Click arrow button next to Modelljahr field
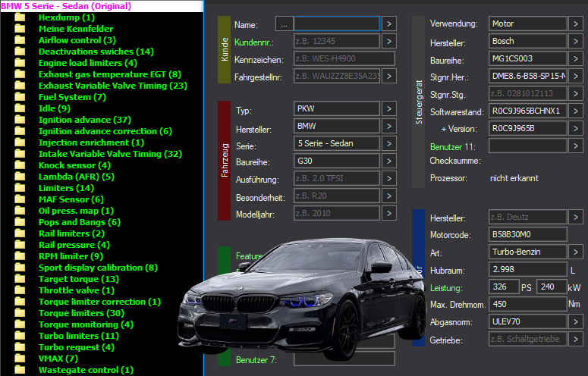The width and height of the screenshot is (588, 376). pos(389,214)
